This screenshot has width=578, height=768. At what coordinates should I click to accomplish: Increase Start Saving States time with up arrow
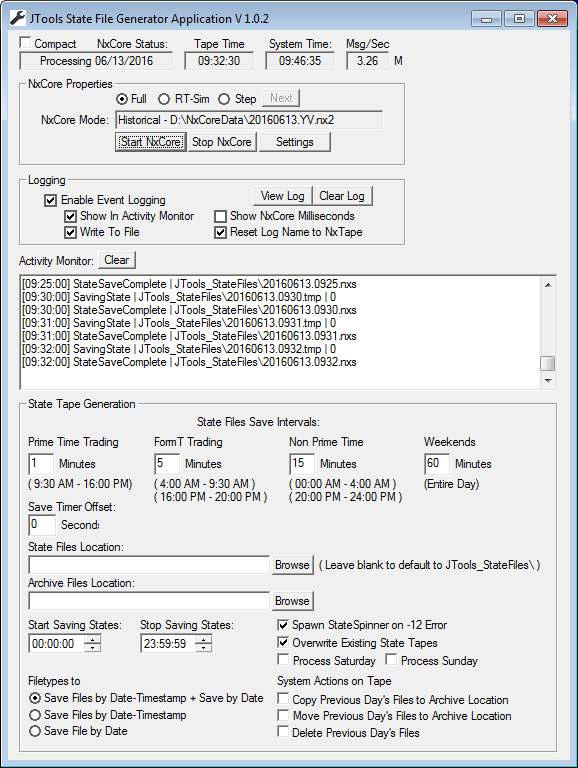(93, 639)
